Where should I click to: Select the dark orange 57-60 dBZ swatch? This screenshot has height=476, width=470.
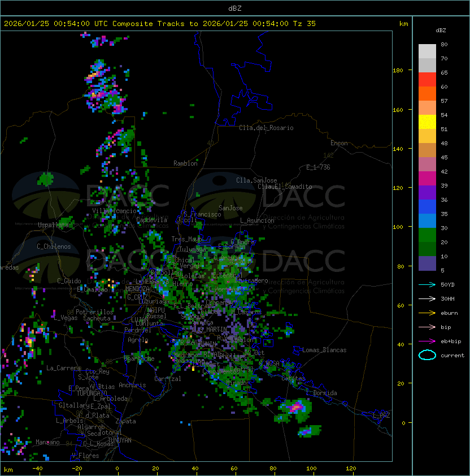pos(427,94)
